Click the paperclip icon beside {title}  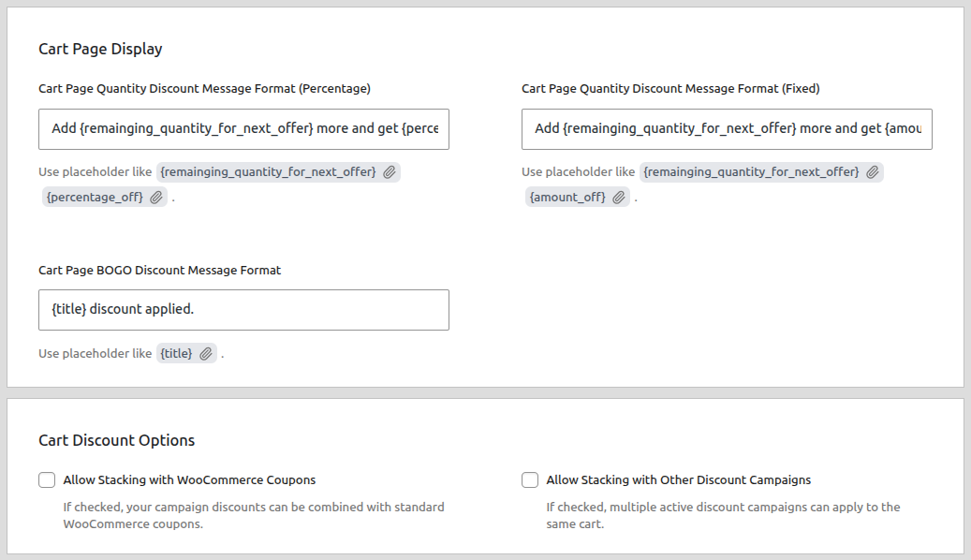click(x=208, y=353)
